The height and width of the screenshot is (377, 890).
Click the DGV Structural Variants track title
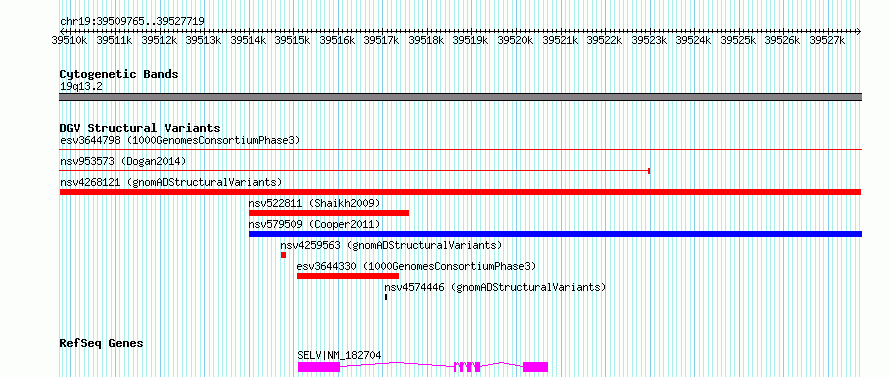(x=140, y=128)
